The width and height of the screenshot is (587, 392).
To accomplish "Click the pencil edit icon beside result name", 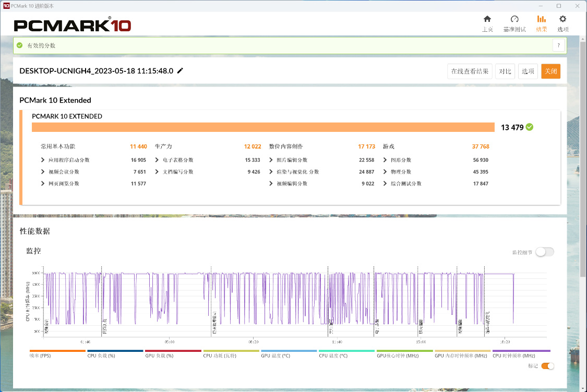I will coord(180,71).
